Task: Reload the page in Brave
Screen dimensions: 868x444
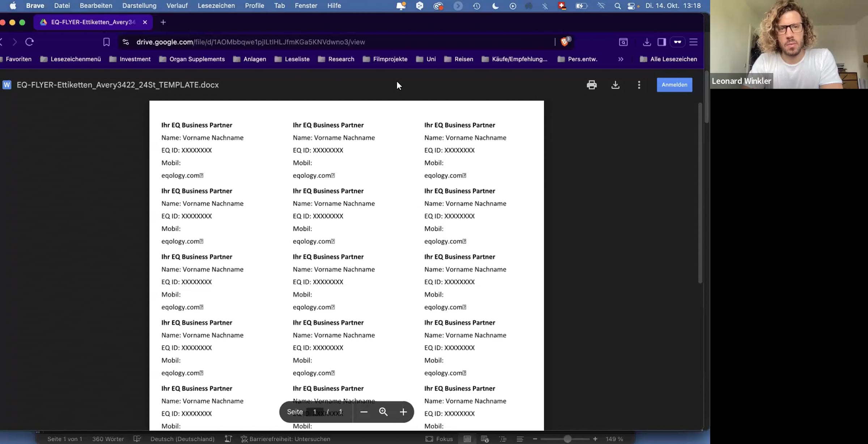Action: click(x=30, y=42)
